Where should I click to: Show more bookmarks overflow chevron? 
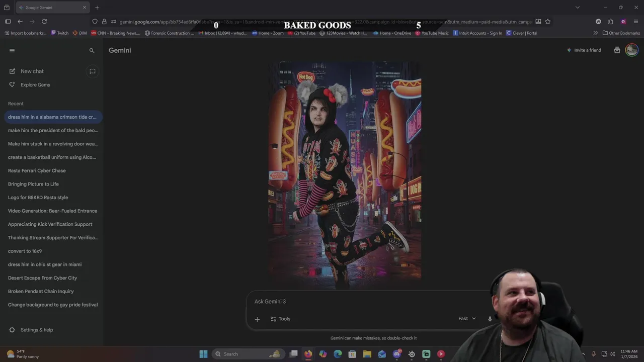pyautogui.click(x=596, y=33)
